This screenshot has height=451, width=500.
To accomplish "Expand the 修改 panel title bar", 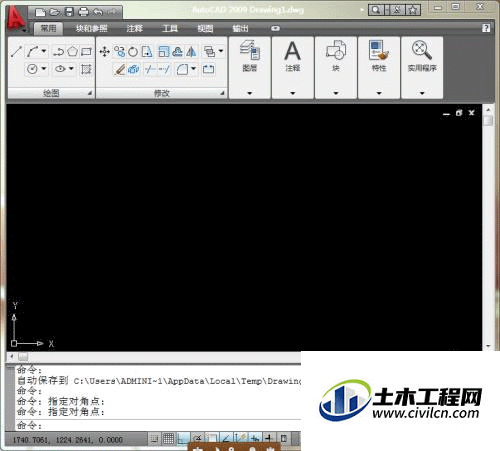I will (162, 93).
